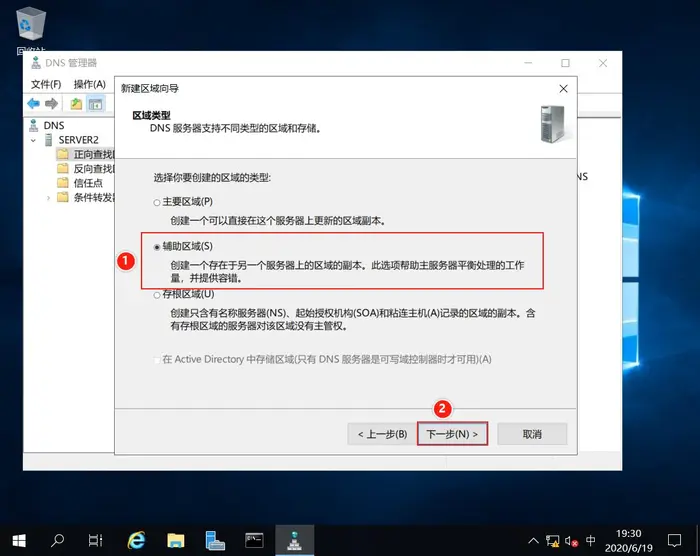The image size is (700, 556).
Task: Toggle the Active Directory storage checkbox
Action: click(157, 360)
